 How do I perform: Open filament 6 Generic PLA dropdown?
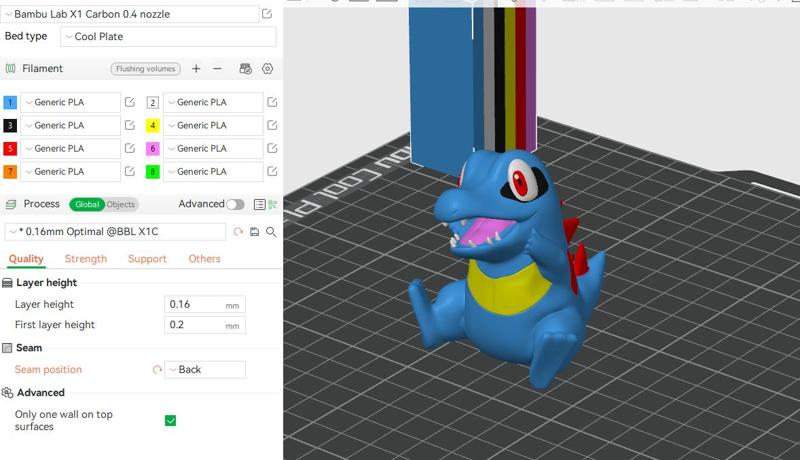click(213, 148)
